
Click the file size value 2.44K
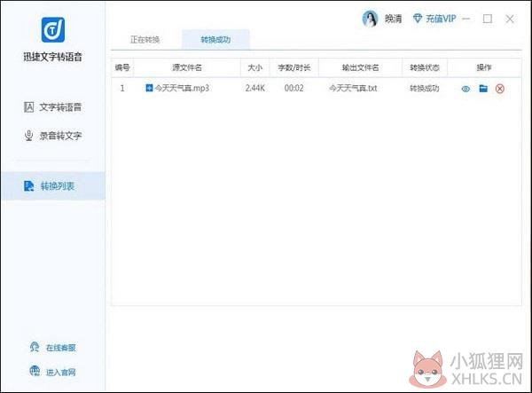pyautogui.click(x=254, y=88)
